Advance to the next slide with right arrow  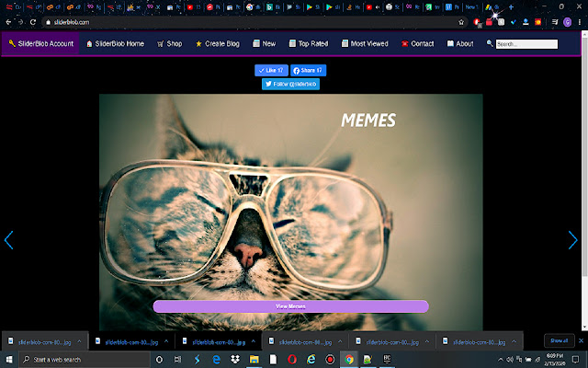pos(572,240)
